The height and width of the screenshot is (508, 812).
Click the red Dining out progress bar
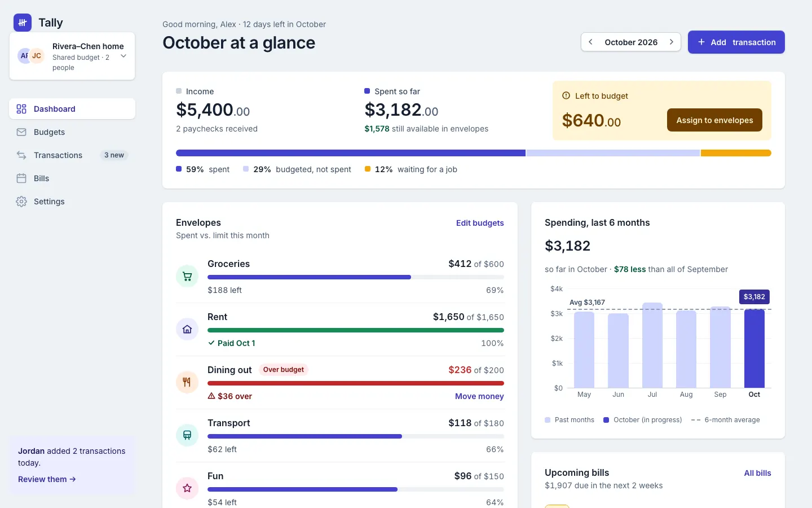356,383
